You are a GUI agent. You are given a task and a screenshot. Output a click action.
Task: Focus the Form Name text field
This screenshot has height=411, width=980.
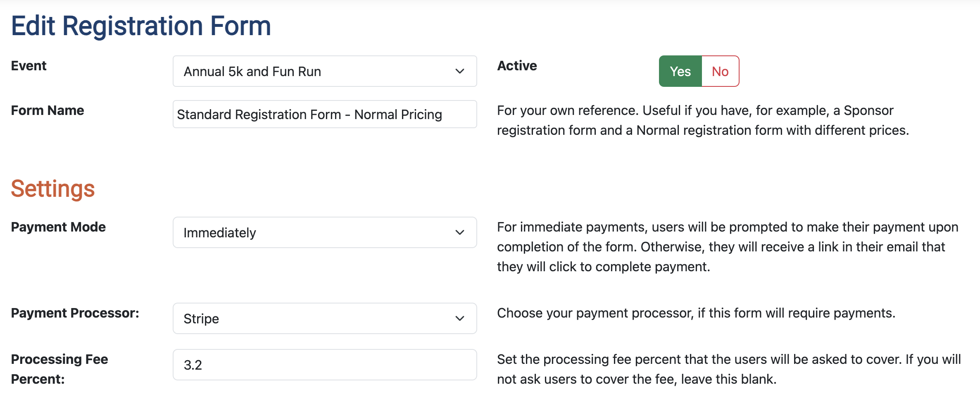point(324,115)
